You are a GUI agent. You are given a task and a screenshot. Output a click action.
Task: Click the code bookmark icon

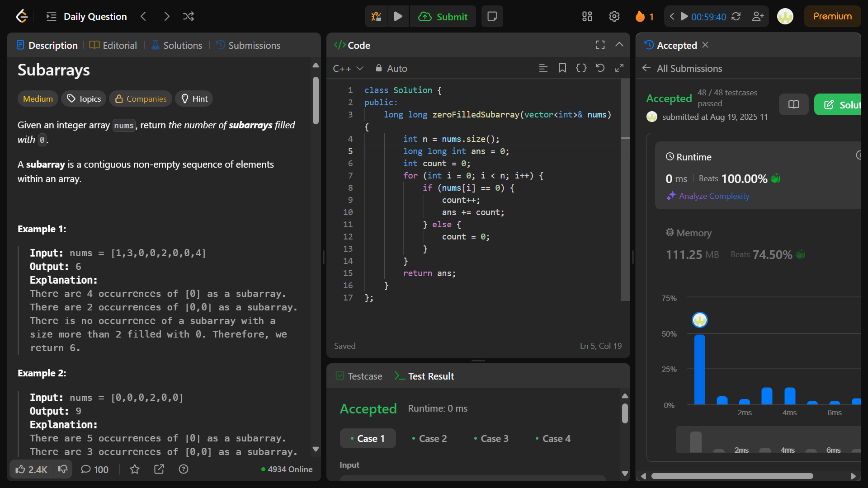[x=562, y=68]
